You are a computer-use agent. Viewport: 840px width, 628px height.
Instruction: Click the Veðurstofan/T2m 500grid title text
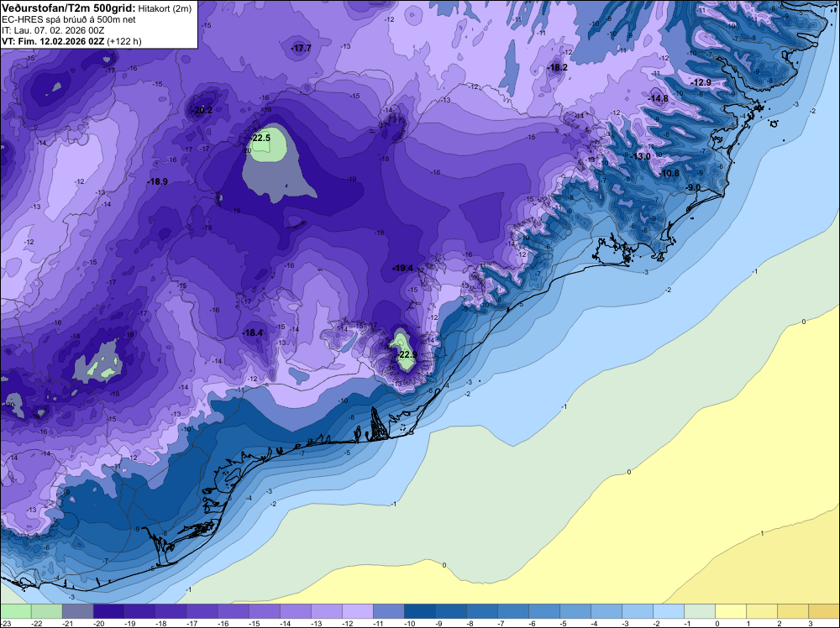67,8
